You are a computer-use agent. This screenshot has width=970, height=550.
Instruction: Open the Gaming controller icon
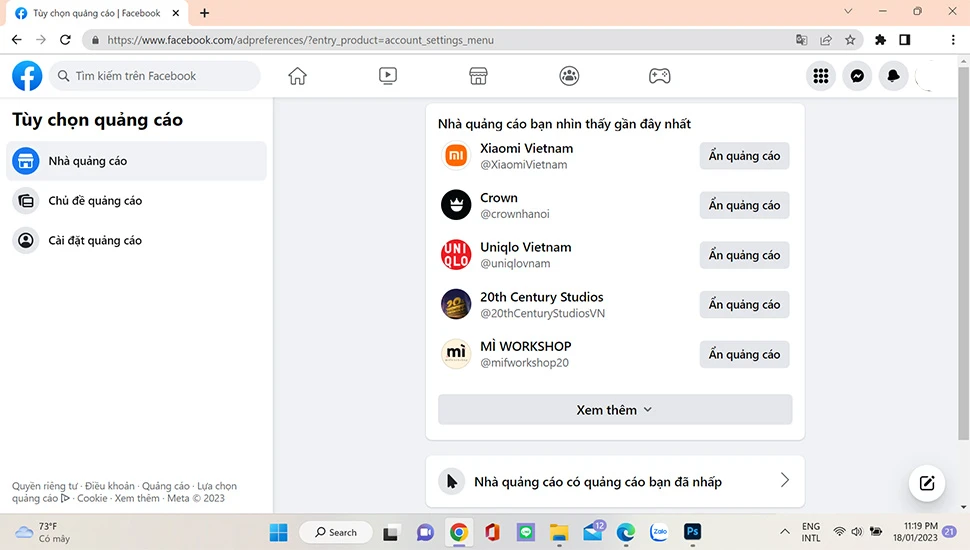pos(659,76)
